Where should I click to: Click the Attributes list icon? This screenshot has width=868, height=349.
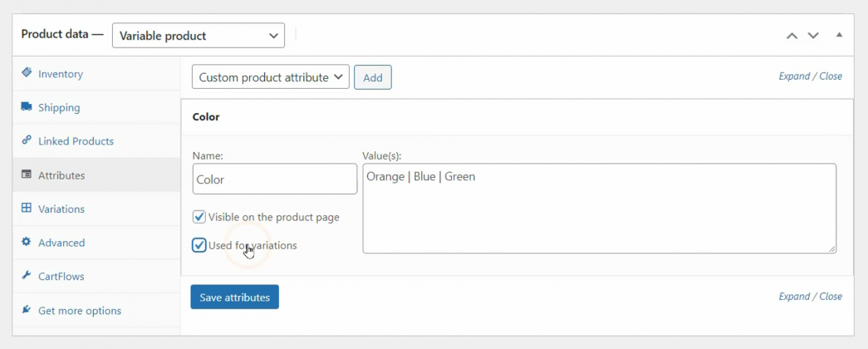click(27, 174)
